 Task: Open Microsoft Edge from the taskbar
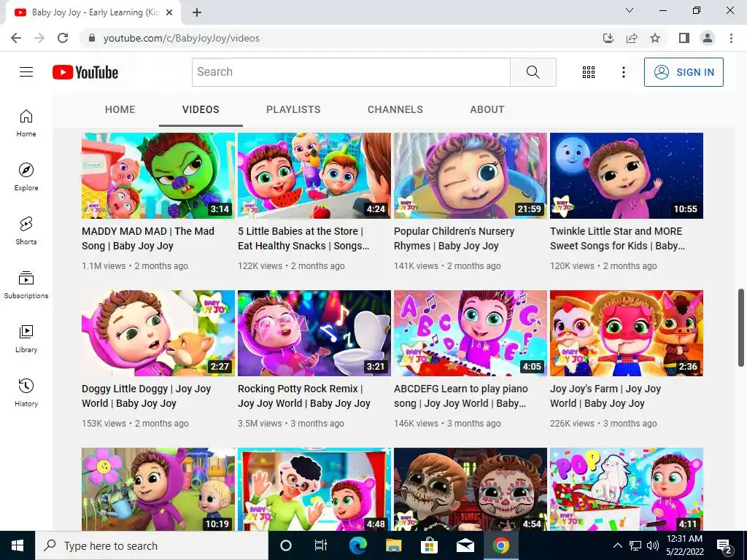coord(357,545)
